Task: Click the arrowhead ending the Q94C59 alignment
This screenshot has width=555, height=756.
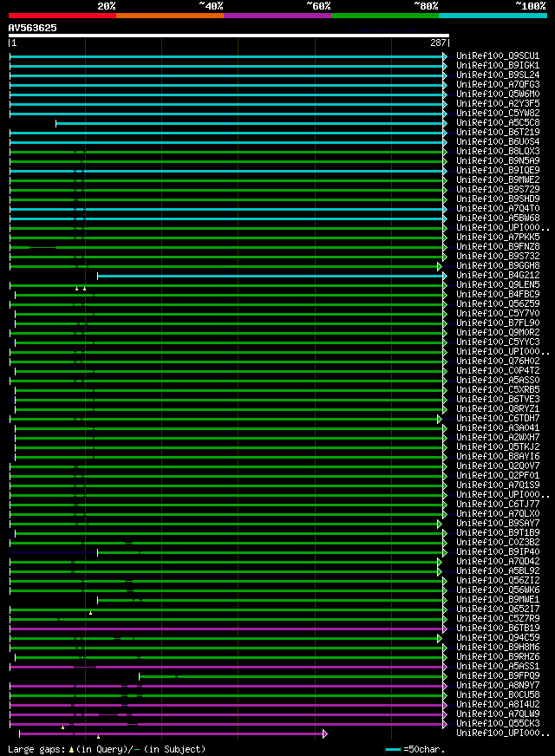Action: (440, 638)
